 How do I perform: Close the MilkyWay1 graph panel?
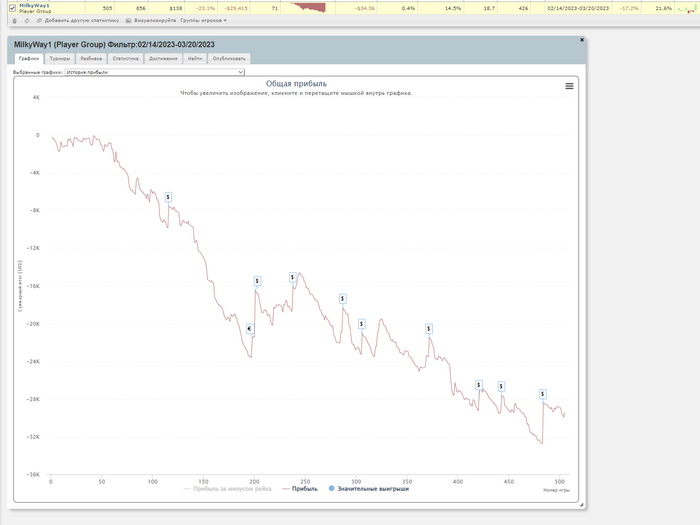pos(582,40)
